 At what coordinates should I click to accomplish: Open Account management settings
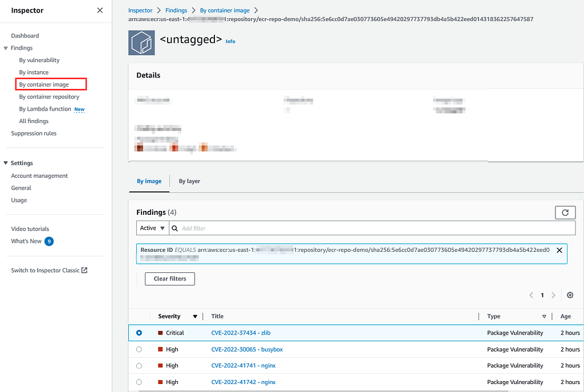[39, 176]
